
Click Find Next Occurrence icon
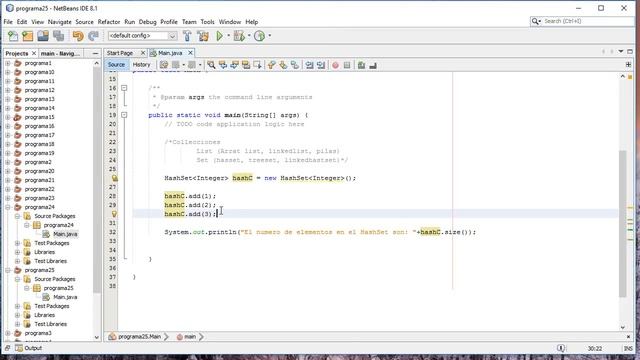(234, 65)
